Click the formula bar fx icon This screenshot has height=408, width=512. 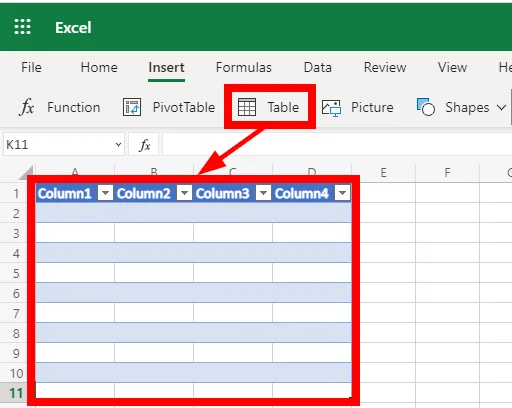coord(145,145)
